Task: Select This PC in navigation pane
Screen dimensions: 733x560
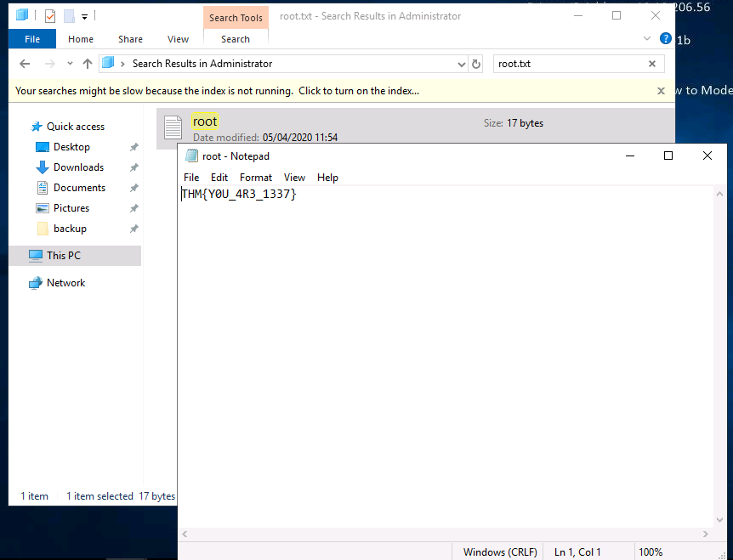Action: (x=64, y=256)
